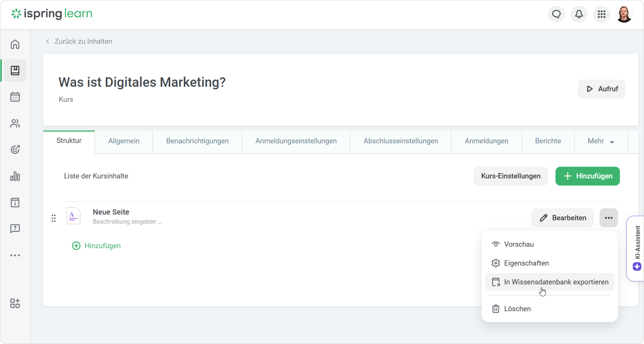Open the chat messages icon
The height and width of the screenshot is (344, 644).
556,14
